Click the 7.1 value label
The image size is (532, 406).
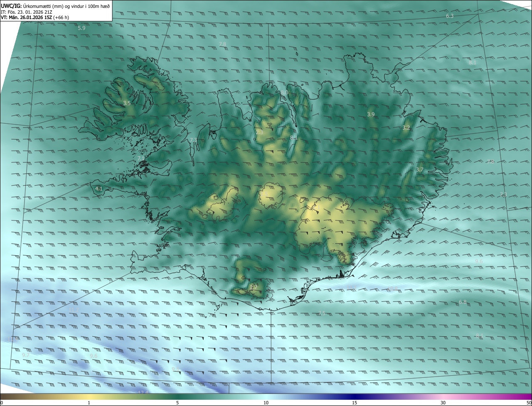coord(141,158)
